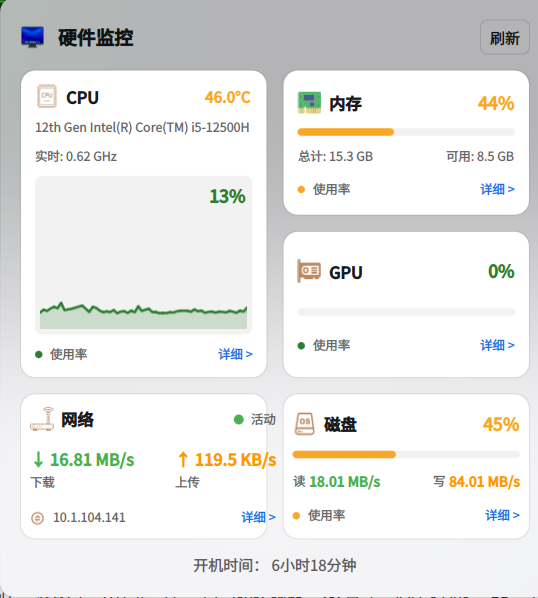Click the network router icon
The image size is (538, 598).
(42, 419)
